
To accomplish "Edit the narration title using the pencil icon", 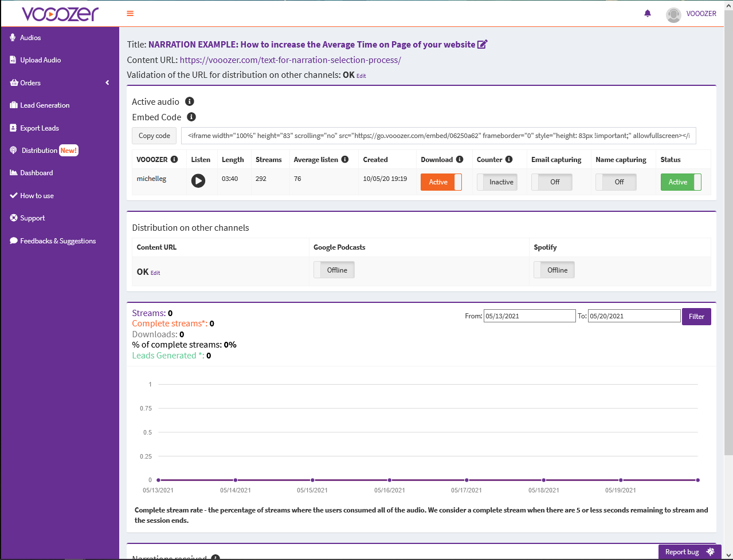I will click(x=483, y=44).
